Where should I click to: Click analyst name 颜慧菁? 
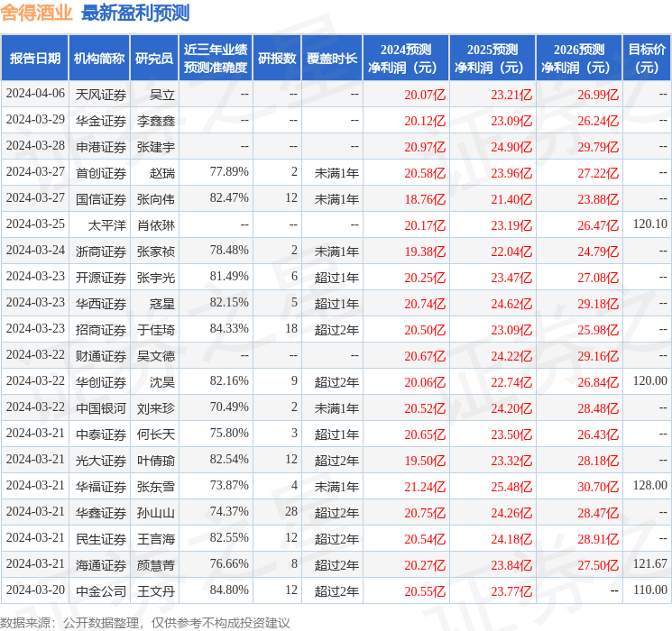(x=155, y=565)
